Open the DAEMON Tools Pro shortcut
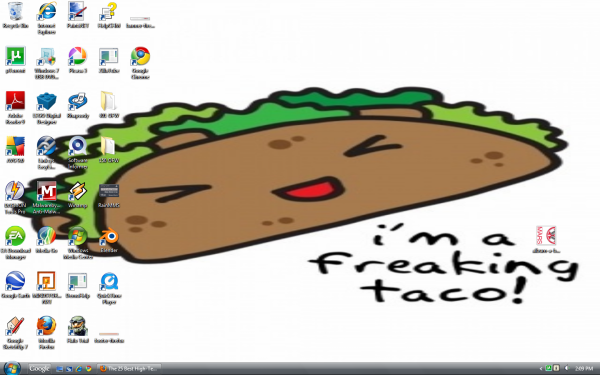 click(x=15, y=197)
